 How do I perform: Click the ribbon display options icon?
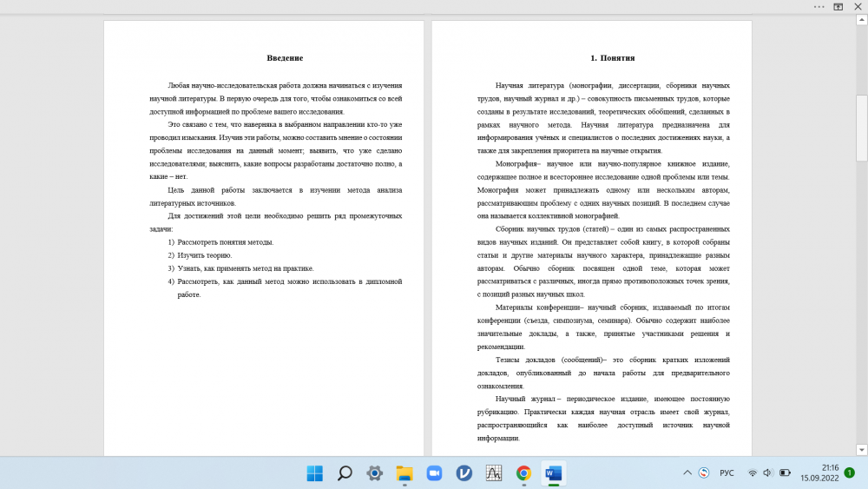[838, 6]
